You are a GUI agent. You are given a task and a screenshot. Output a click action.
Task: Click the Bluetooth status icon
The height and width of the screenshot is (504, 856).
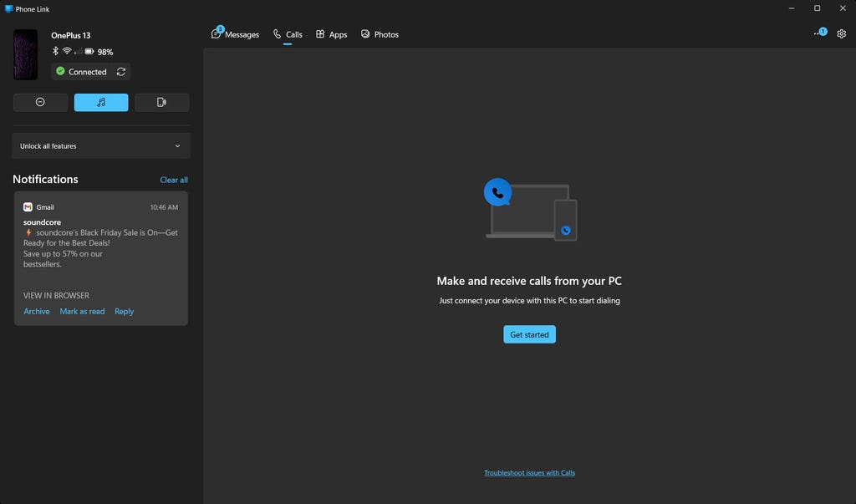(55, 52)
